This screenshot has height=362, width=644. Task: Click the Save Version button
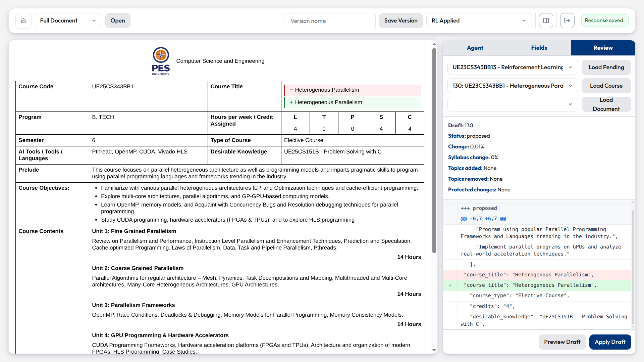click(401, 21)
